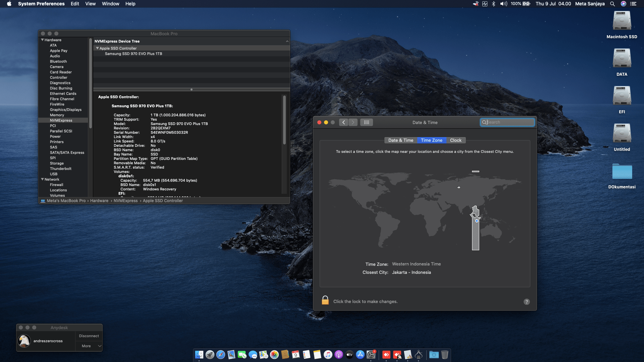
Task: Activate Siri from the menu bar
Action: 624,4
